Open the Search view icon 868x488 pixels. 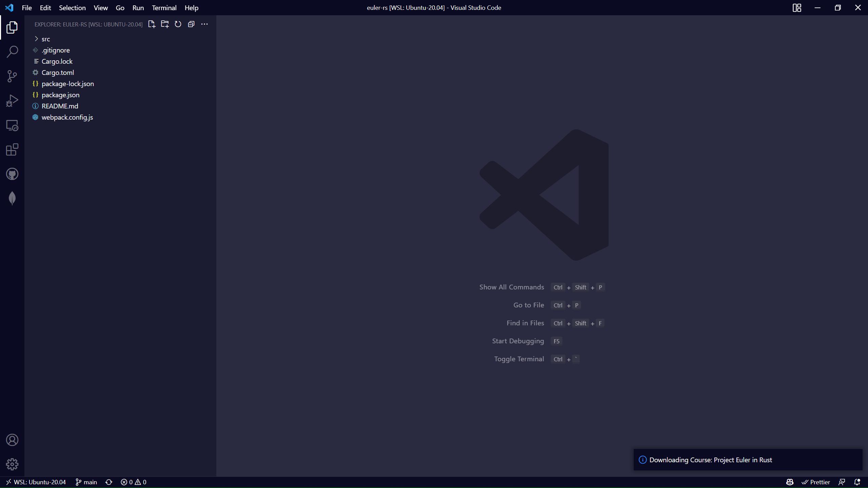12,52
